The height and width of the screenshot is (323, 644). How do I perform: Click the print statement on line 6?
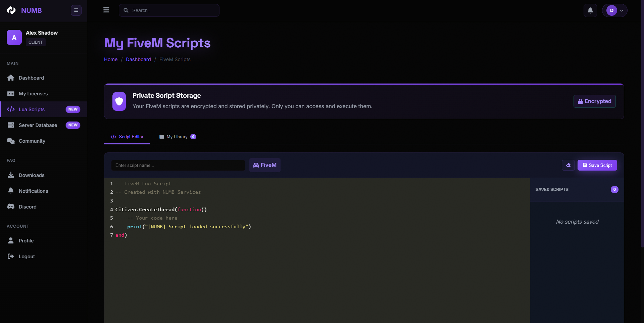[x=189, y=227]
